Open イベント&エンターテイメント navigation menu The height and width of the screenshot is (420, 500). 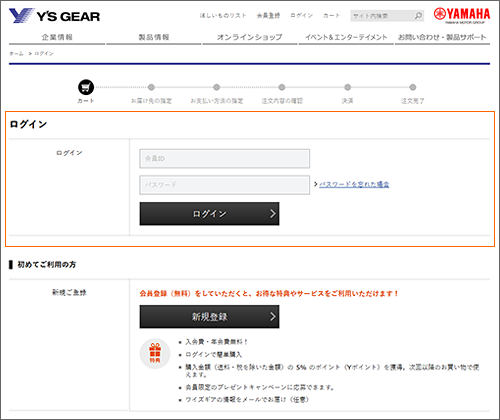pos(346,37)
